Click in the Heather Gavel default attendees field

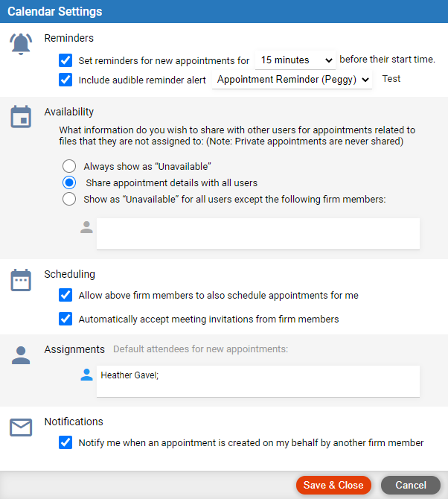(x=257, y=381)
